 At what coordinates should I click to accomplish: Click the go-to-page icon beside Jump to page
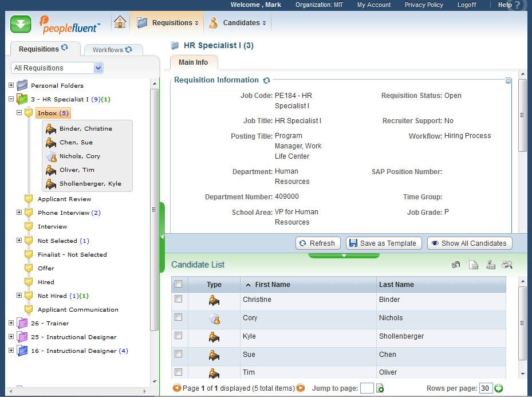380,388
